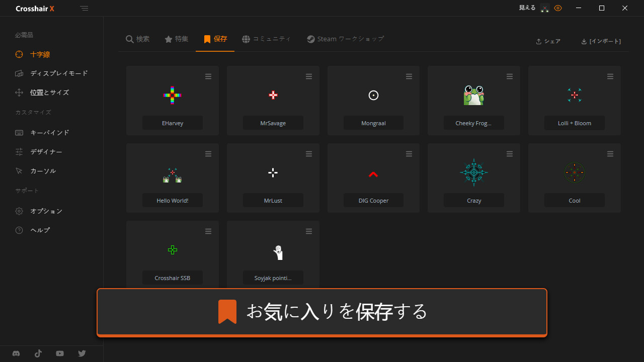Open the 検索 search tab
Screen dimensions: 644x362
[x=137, y=39]
